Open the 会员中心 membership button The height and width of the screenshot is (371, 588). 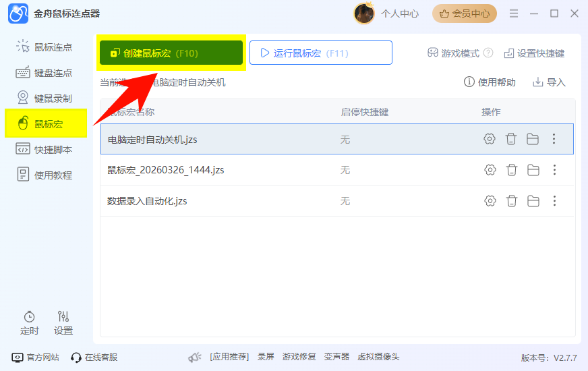pyautogui.click(x=464, y=13)
